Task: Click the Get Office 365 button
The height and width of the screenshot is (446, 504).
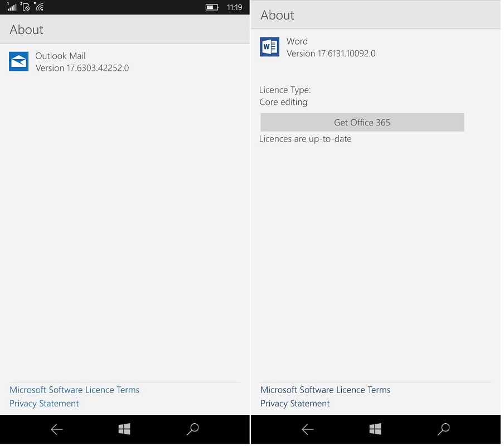Action: [x=362, y=123]
